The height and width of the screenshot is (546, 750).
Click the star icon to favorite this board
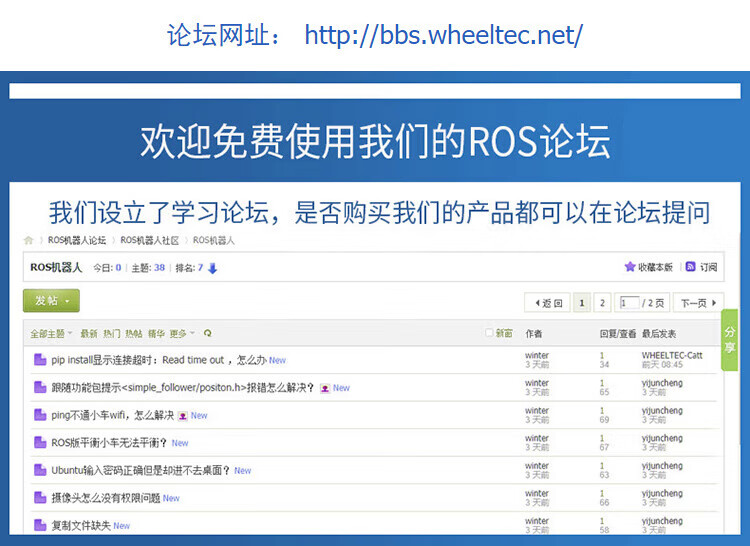[x=630, y=267]
